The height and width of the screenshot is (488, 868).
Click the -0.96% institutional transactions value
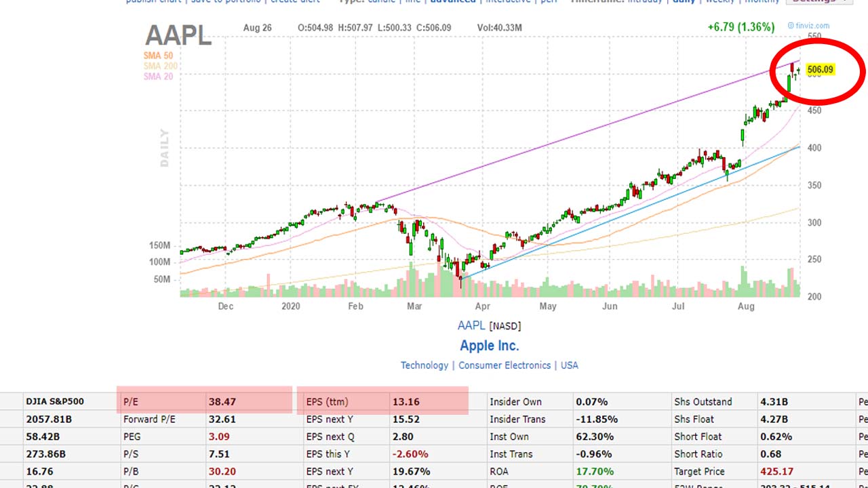click(x=594, y=454)
